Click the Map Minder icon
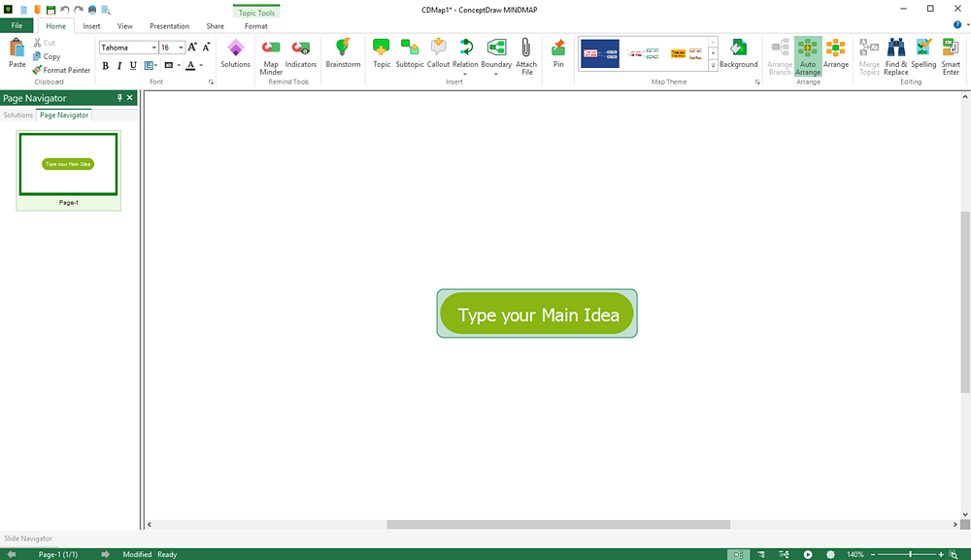971x560 pixels. (x=271, y=48)
